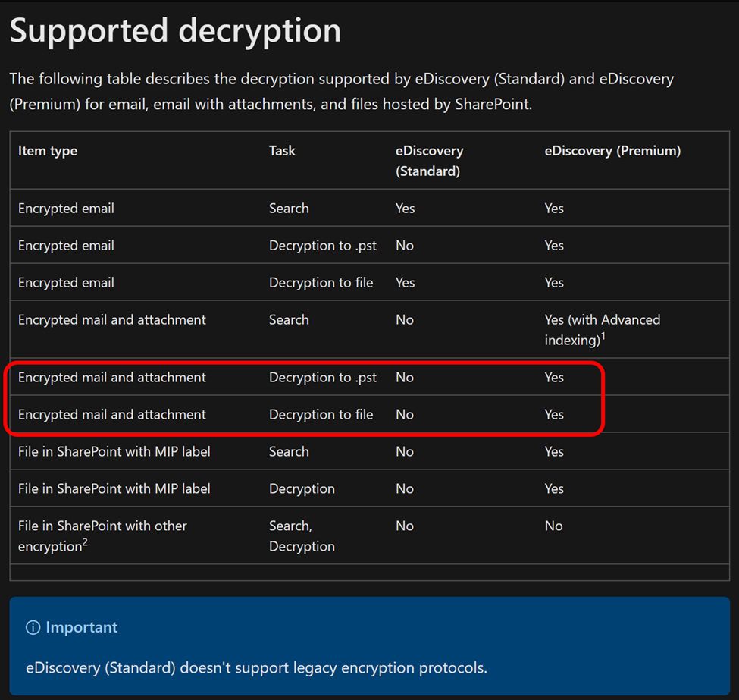739x700 pixels.
Task: Click Decryption to file inside red box
Action: click(321, 414)
